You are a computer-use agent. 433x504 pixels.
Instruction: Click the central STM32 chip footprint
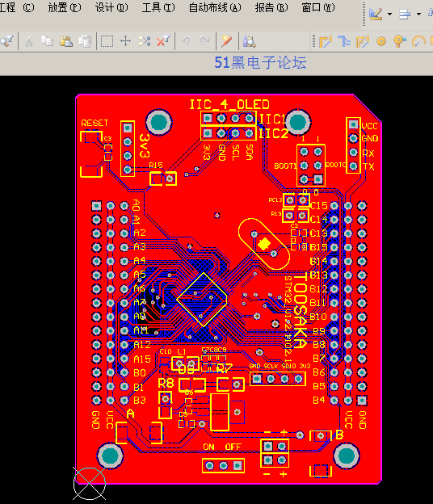tap(203, 300)
